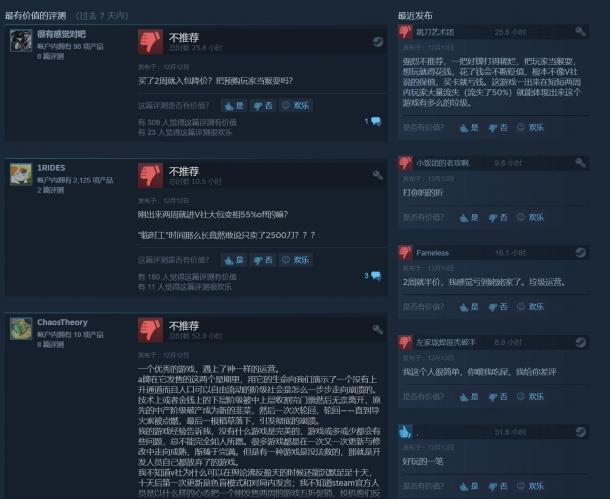This screenshot has height=499, width=610.
Task: Click key icon on 1RIDES review header
Action: pos(377,175)
